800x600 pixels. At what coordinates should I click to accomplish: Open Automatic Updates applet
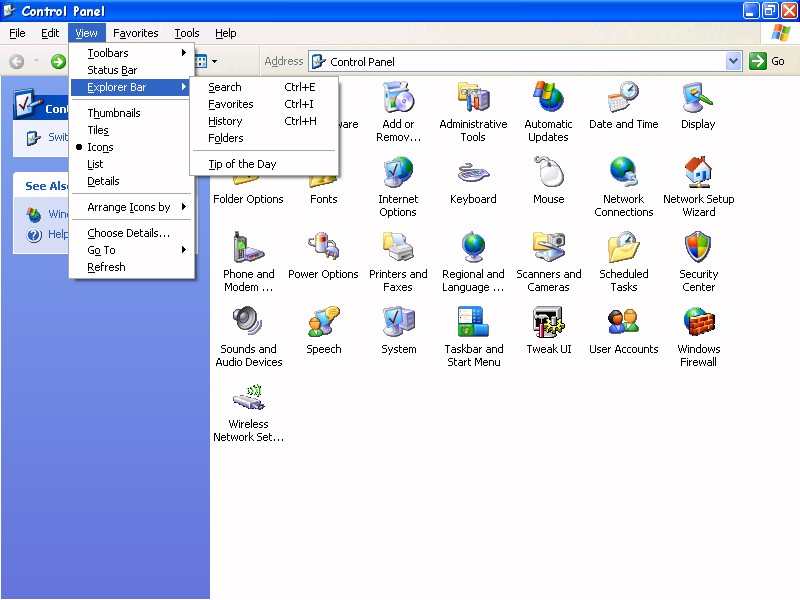(x=548, y=111)
